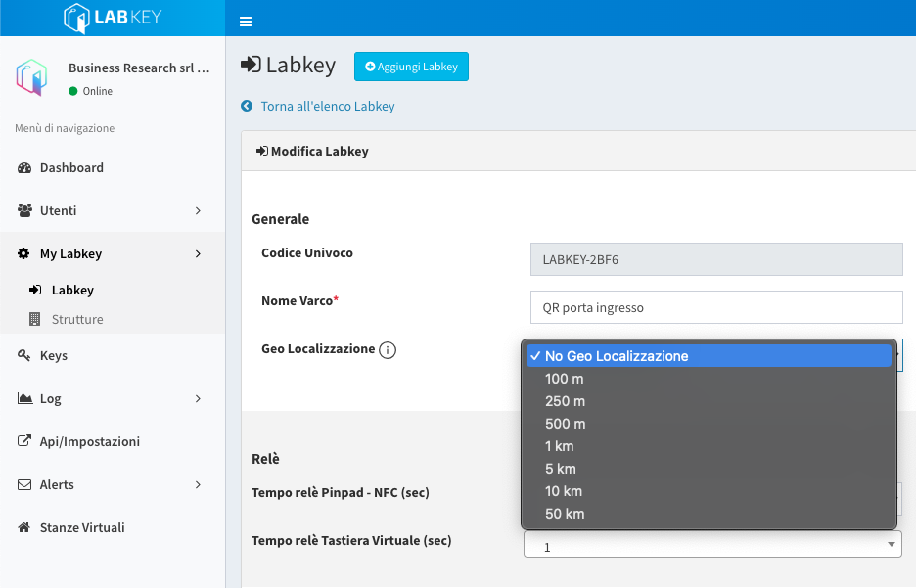Click the Stanze Virtuali home icon
Screen dimensions: 916x588
point(23,528)
